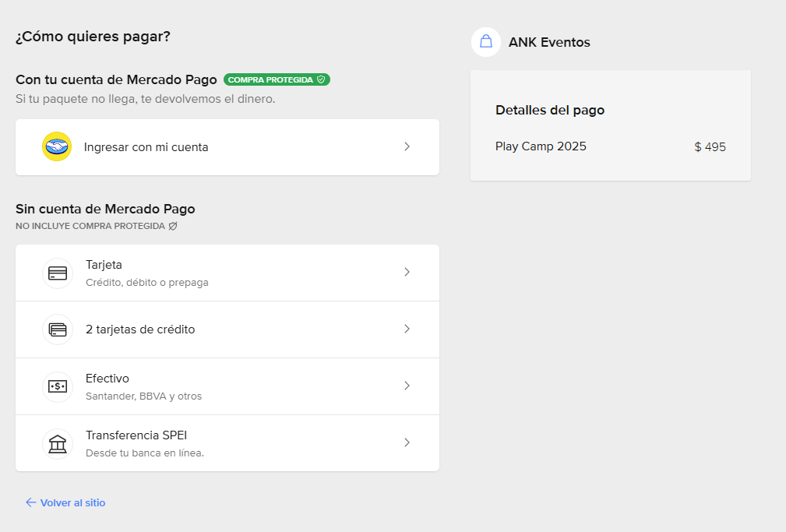
Task: Choose Ingresar con mi cuenta
Action: click(x=227, y=147)
